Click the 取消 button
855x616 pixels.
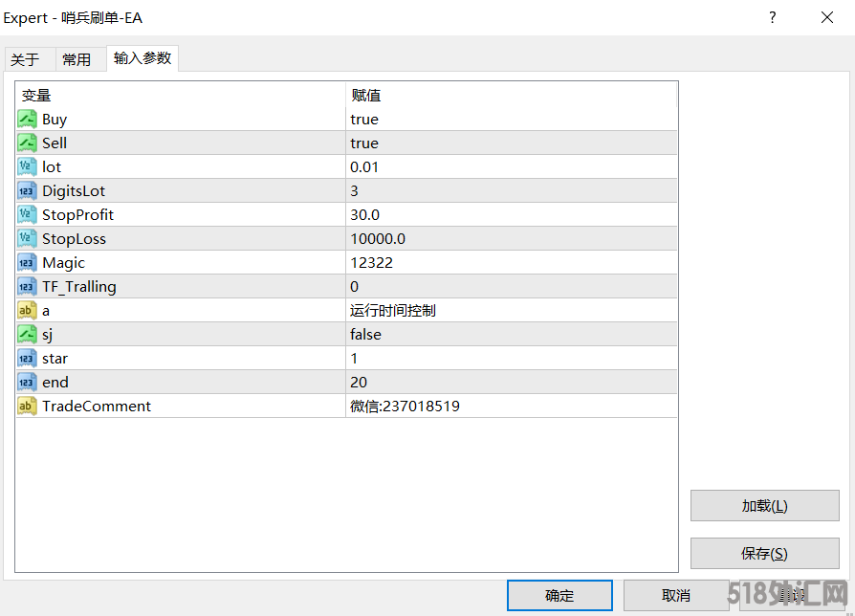[x=675, y=595]
